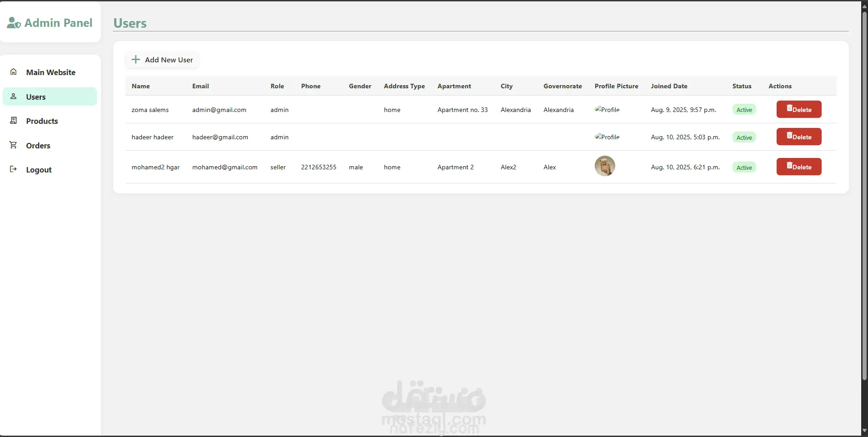Click the Role column header

[277, 86]
